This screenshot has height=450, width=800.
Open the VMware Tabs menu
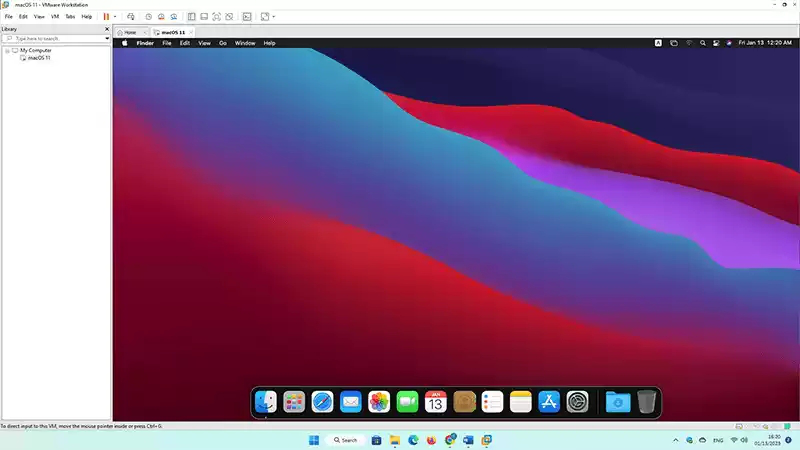pos(70,17)
